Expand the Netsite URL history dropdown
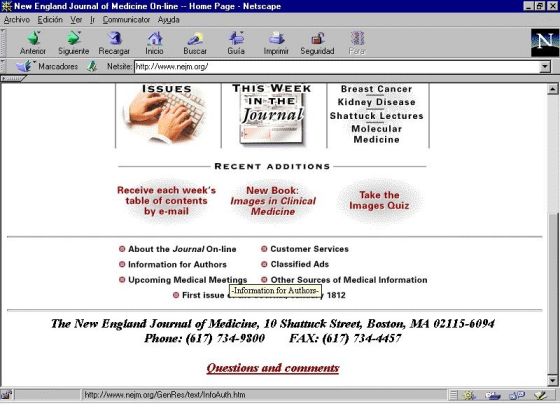The image size is (560, 420). pyautogui.click(x=545, y=66)
